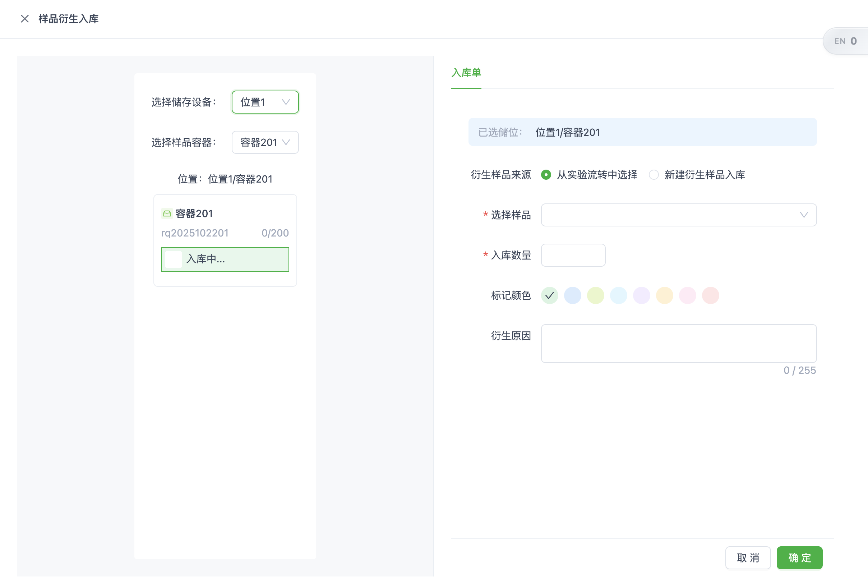Pick the checked green color swatch
The image size is (868, 588).
(549, 295)
